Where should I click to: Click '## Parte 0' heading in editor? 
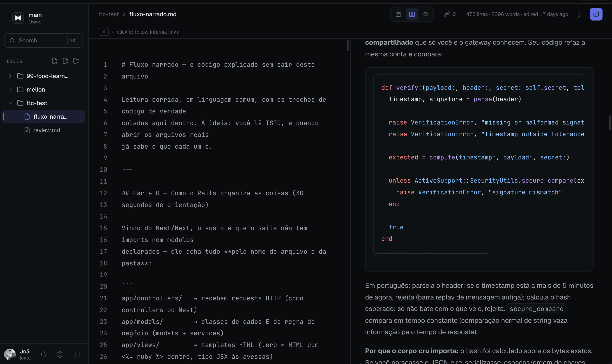(213, 193)
